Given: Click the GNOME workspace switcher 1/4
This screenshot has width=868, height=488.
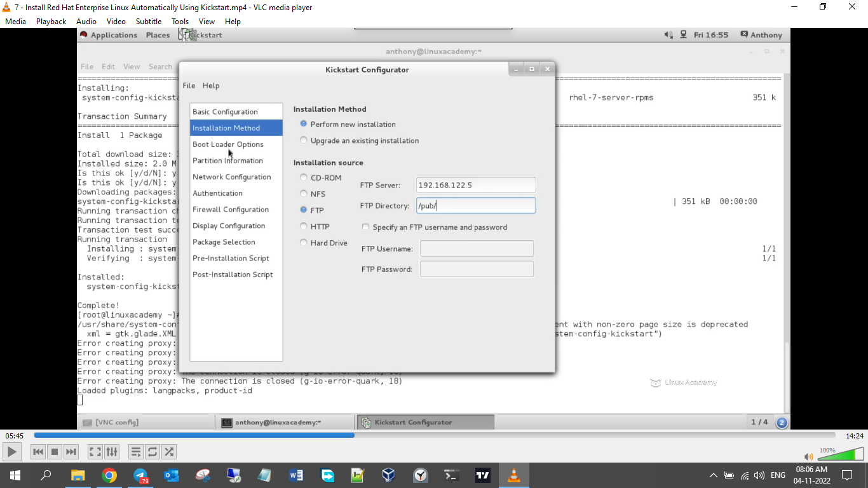Looking at the screenshot, I should click(x=760, y=422).
